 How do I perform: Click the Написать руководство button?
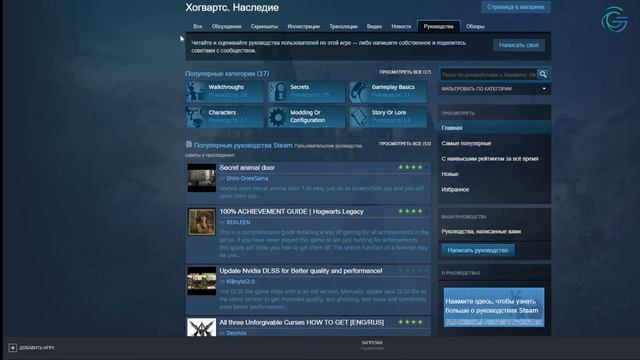[x=478, y=250]
